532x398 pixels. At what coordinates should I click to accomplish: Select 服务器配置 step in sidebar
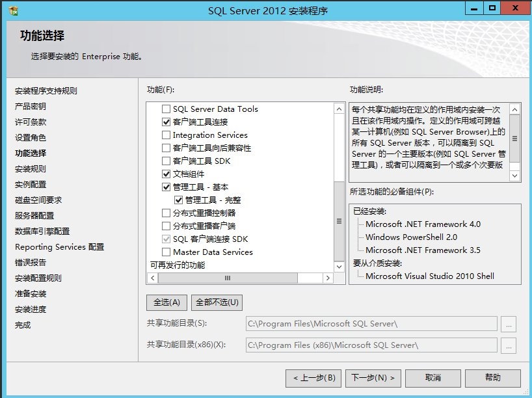pyautogui.click(x=34, y=215)
